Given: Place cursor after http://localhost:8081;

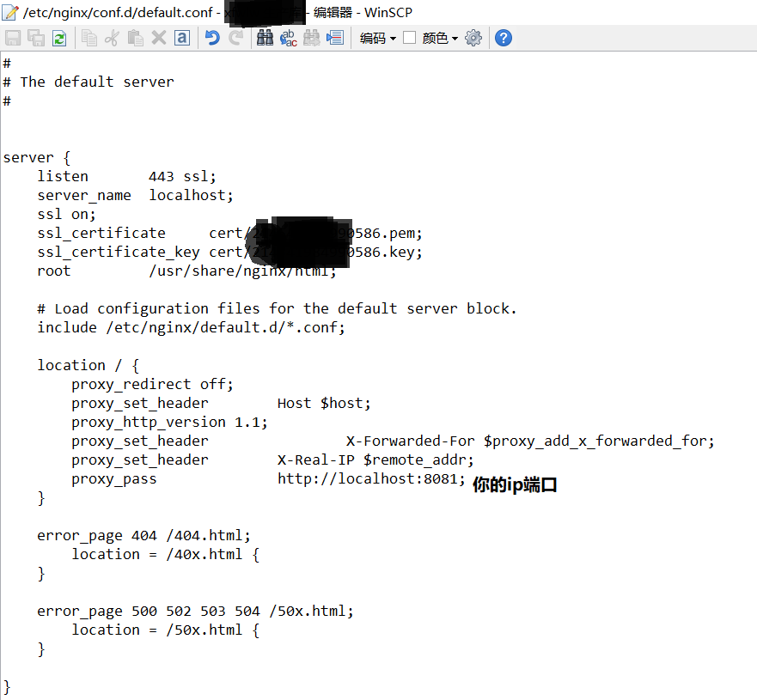Looking at the screenshot, I should point(467,479).
